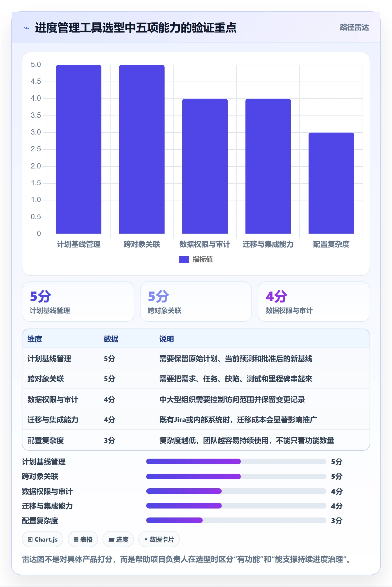
Task: Click the 配置复杂度 chart bar
Action: [331, 183]
